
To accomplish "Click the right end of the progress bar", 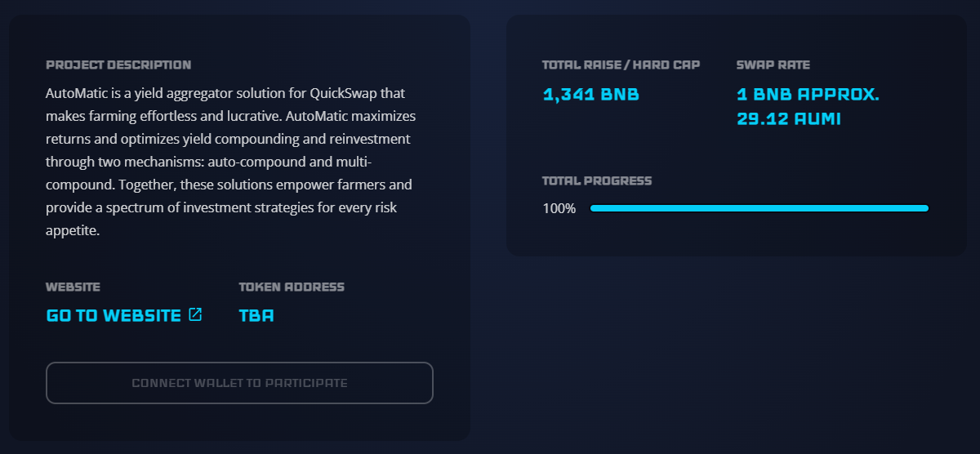I will point(924,208).
